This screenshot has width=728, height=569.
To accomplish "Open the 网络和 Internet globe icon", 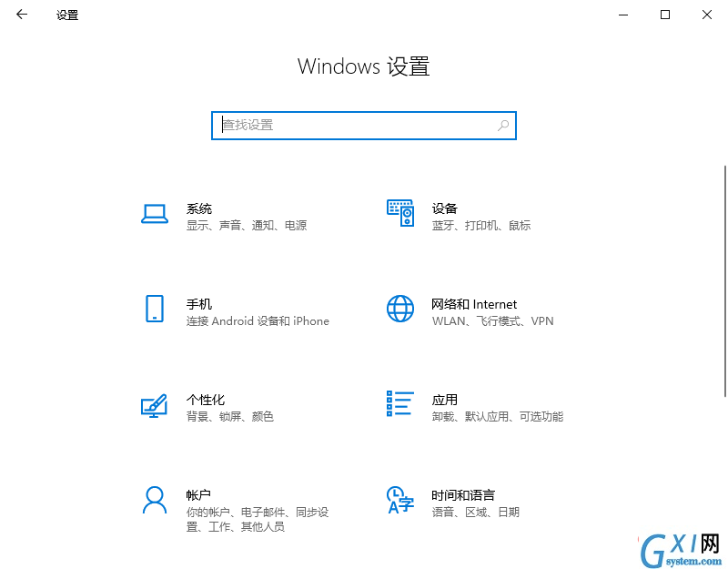I will (x=400, y=309).
